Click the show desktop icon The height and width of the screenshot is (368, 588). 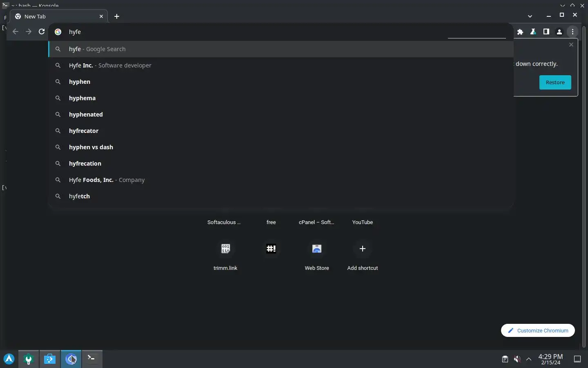577,359
